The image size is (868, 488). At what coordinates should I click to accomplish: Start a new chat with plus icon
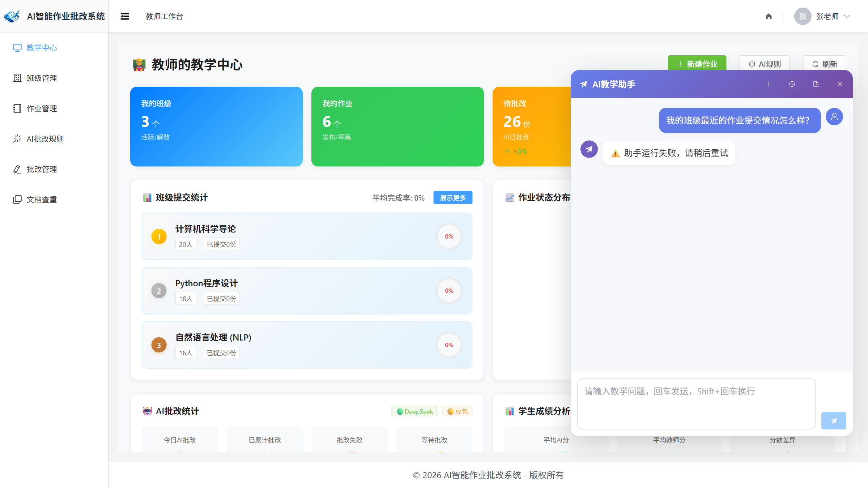coord(768,84)
